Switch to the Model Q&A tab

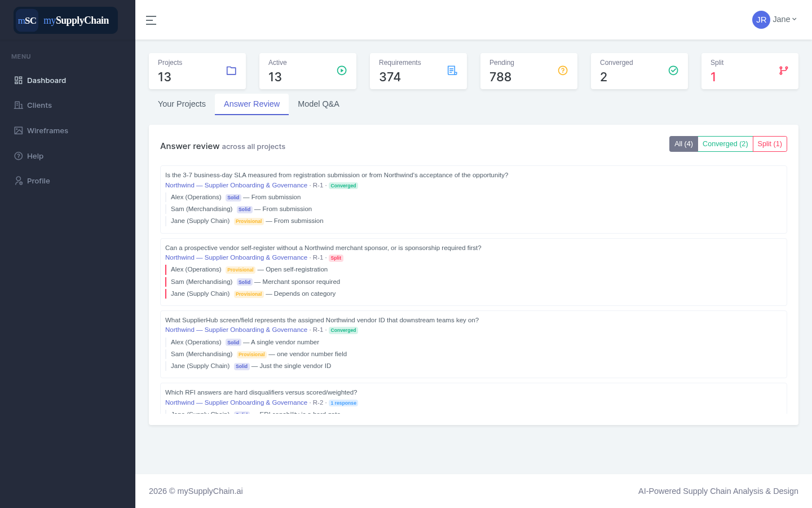(319, 104)
